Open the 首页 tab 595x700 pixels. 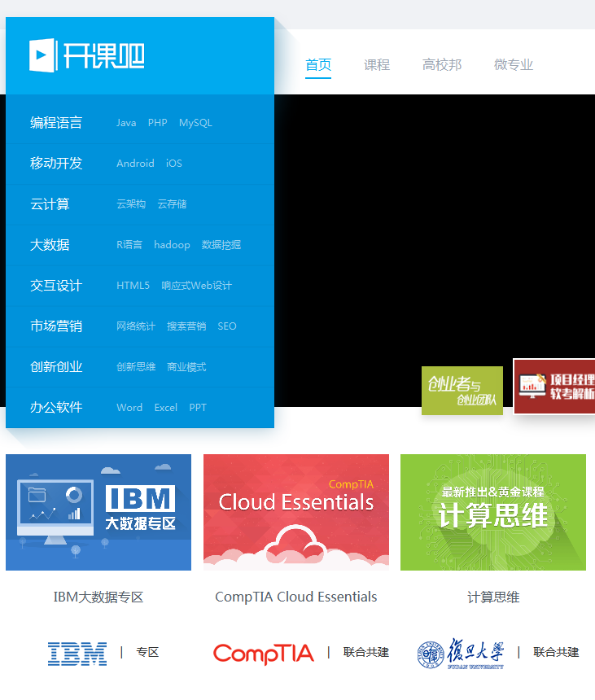coord(318,65)
